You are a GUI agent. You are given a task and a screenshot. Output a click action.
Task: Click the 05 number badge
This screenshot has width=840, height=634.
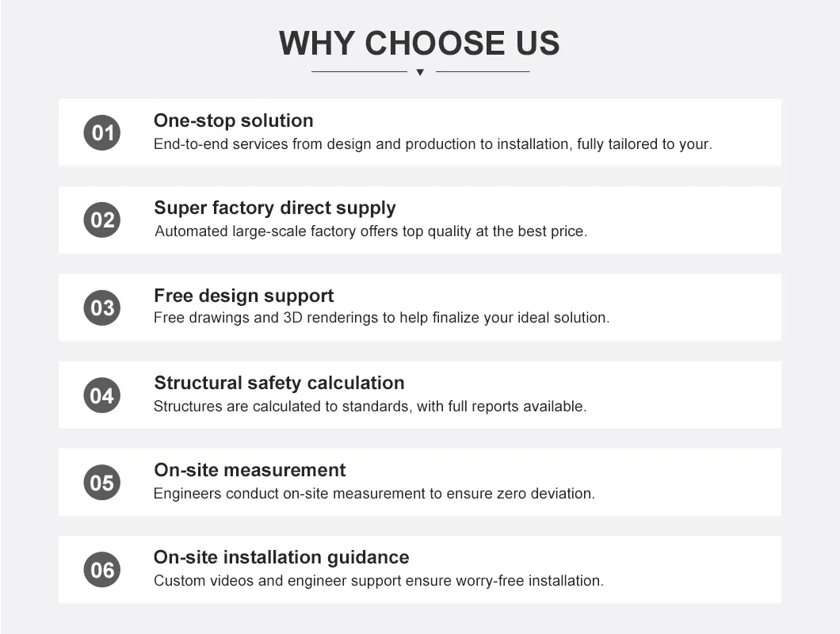(102, 482)
